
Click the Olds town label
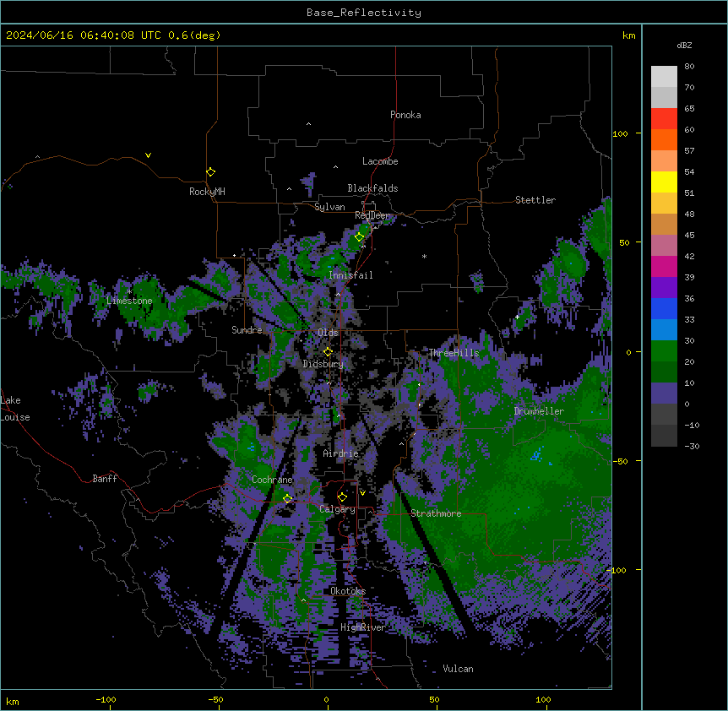[328, 333]
